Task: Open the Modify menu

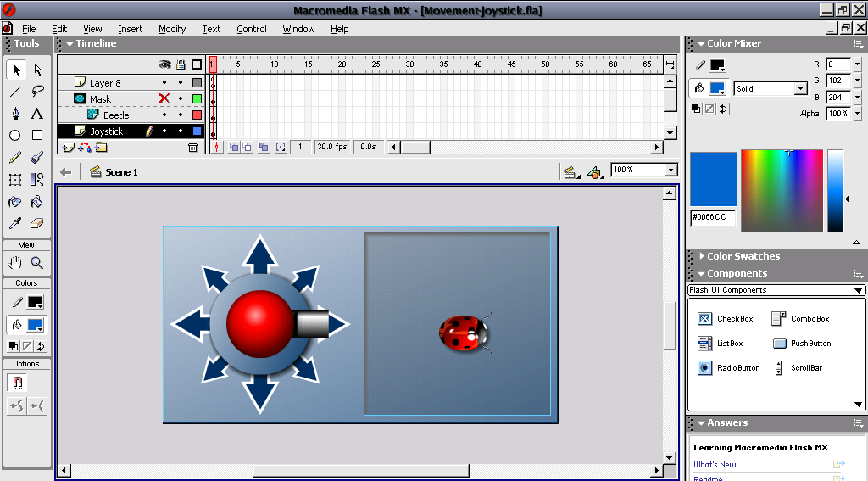Action: 172,29
